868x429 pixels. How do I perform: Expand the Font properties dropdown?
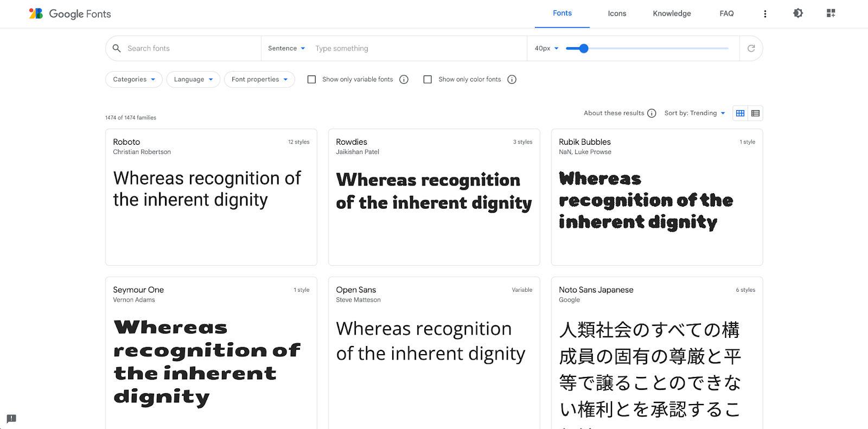259,79
